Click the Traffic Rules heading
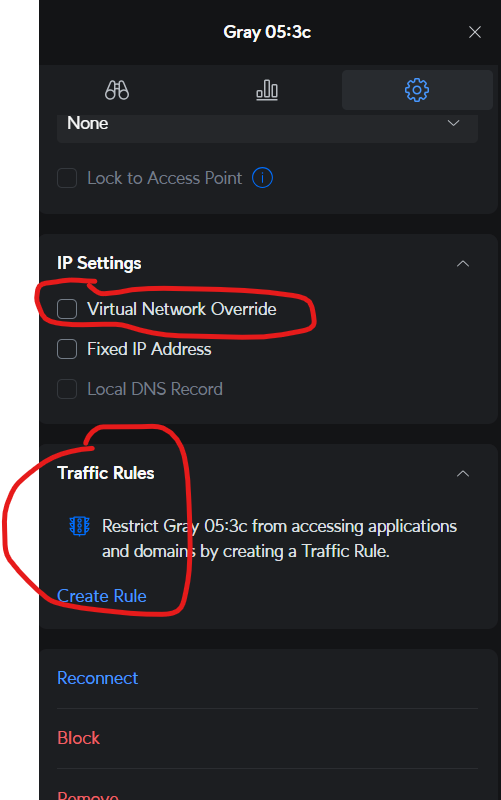The height and width of the screenshot is (800, 501). pos(106,473)
